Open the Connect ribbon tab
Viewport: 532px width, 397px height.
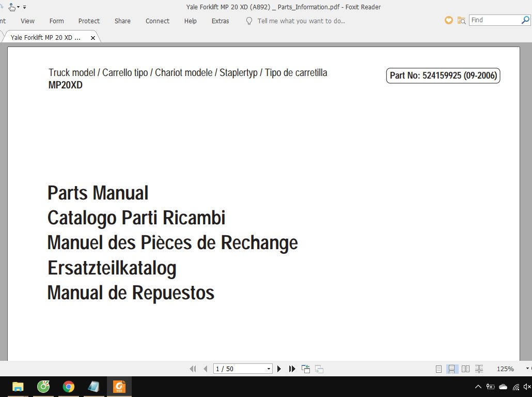point(158,21)
